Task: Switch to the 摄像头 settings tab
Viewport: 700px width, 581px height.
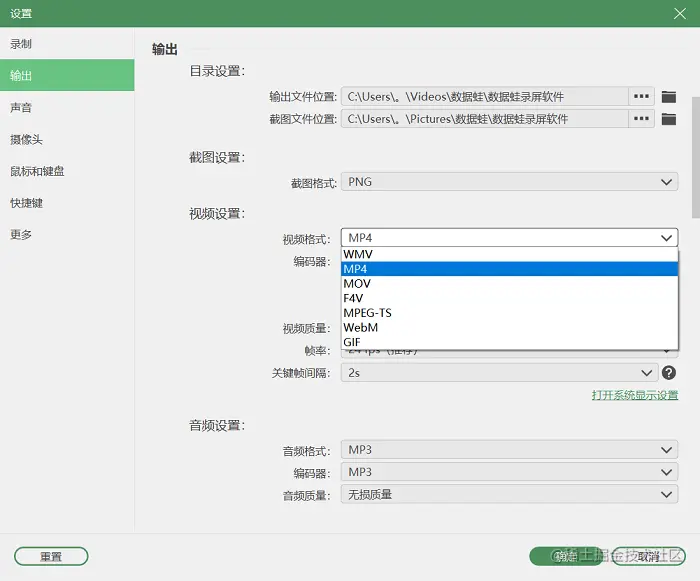Action: coord(67,139)
